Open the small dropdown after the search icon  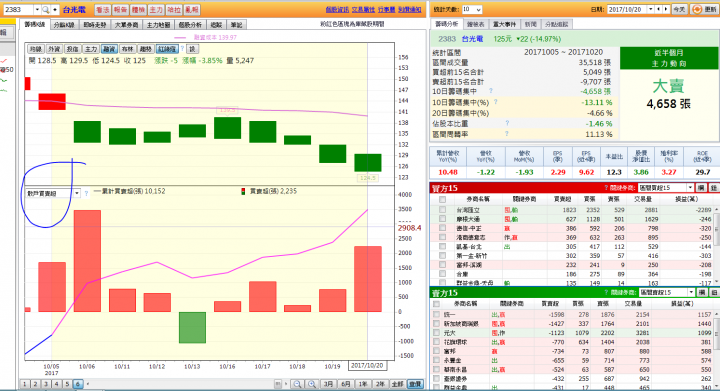coord(55,10)
